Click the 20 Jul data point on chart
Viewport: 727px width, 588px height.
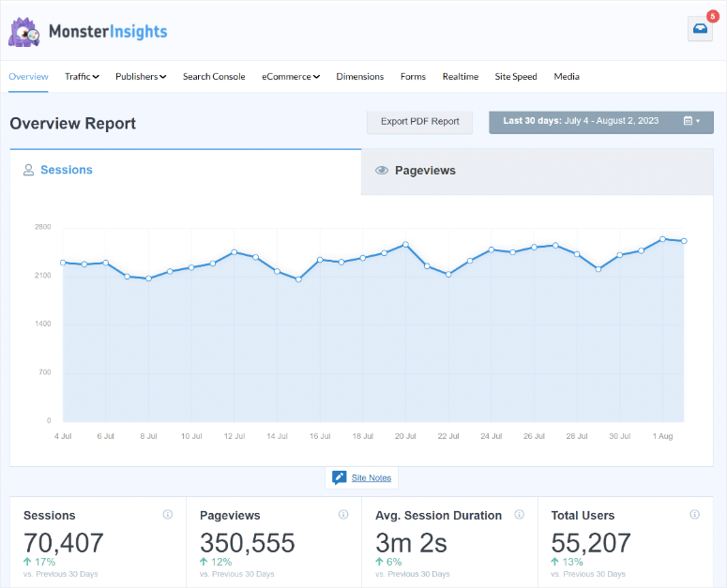(x=405, y=244)
